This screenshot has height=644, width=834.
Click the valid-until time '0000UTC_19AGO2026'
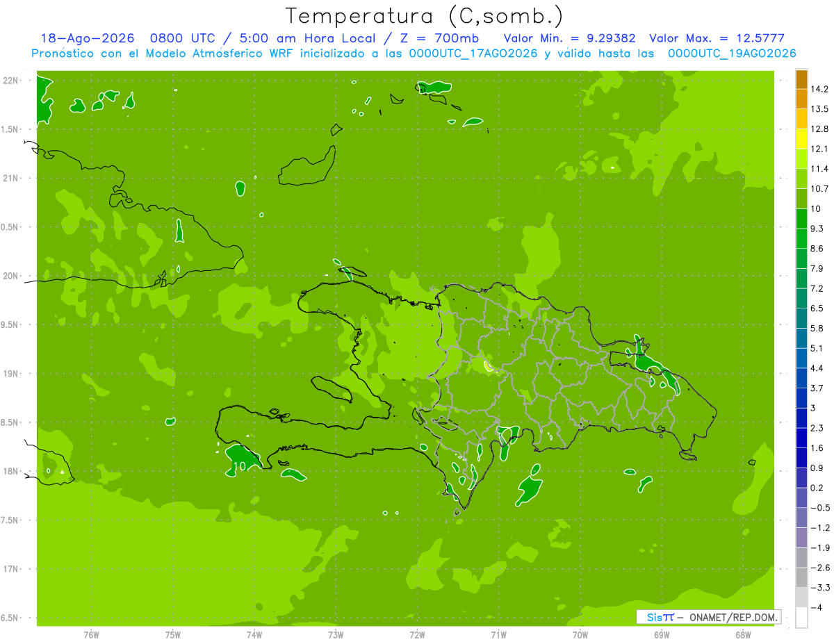pos(732,53)
